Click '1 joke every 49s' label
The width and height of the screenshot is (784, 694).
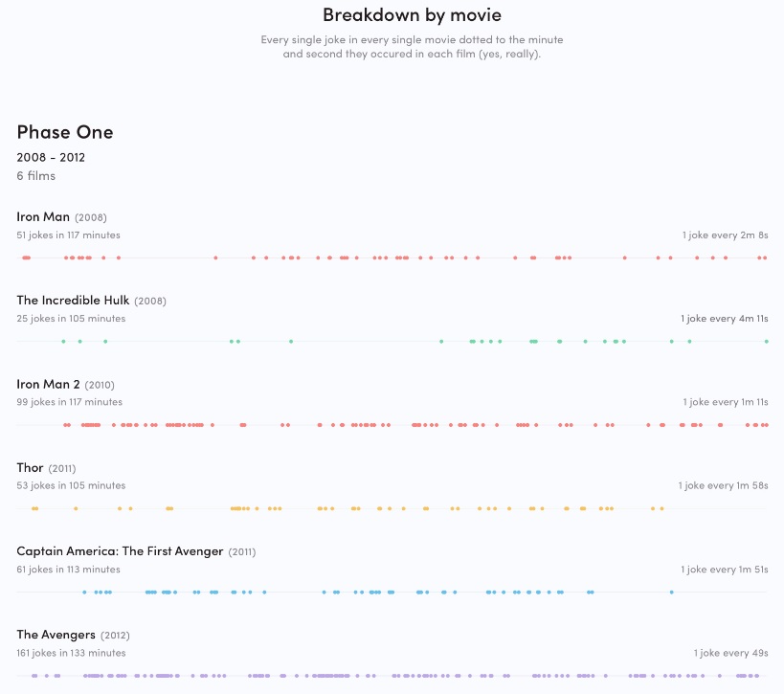coord(730,653)
